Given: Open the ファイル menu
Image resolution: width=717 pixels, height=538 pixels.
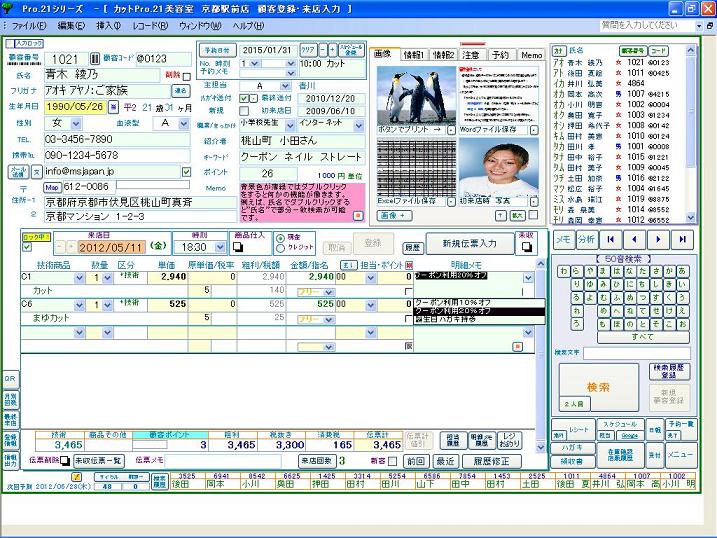Looking at the screenshot, I should 29,26.
